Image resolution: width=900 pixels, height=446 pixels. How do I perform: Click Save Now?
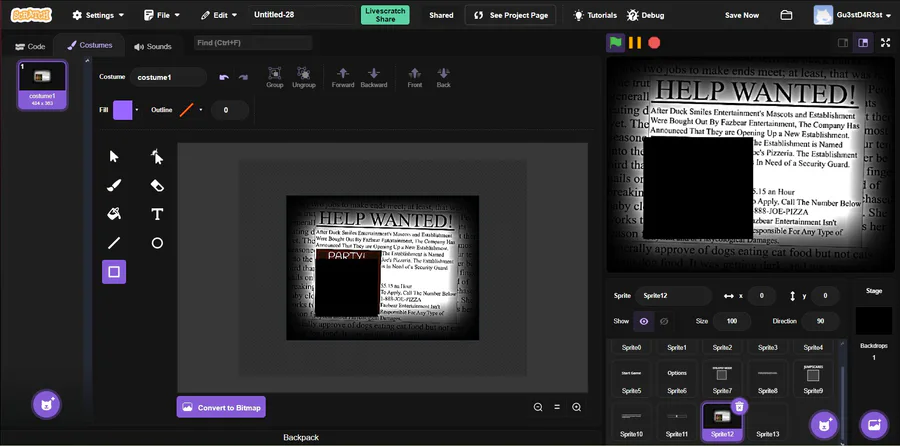point(742,15)
